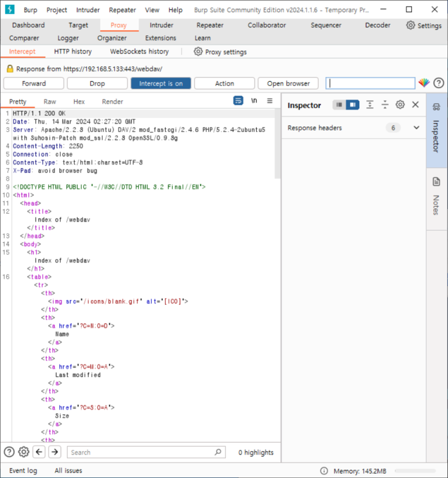Click the magnifier icon in search box
Image resolution: width=448 pixels, height=478 pixels.
pos(218,452)
